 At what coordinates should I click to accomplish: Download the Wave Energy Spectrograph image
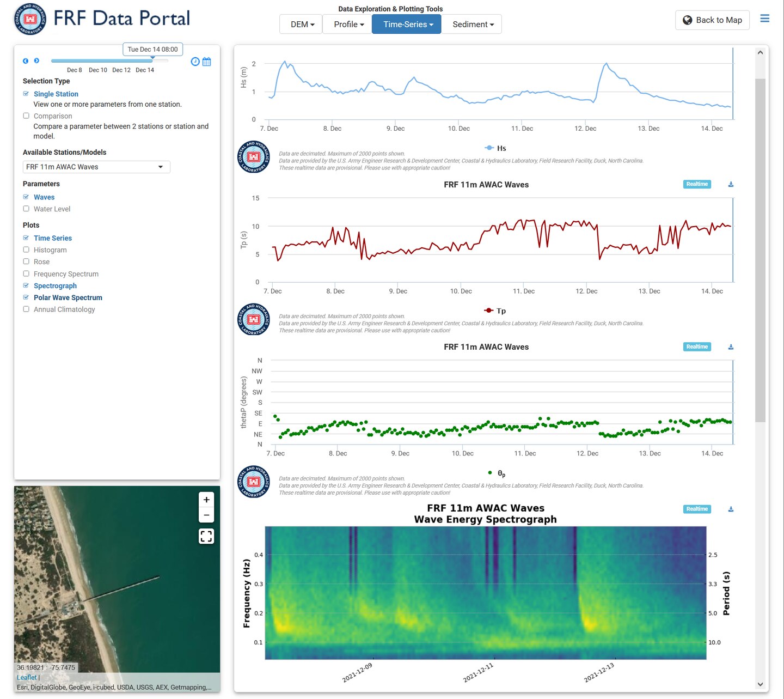click(731, 509)
